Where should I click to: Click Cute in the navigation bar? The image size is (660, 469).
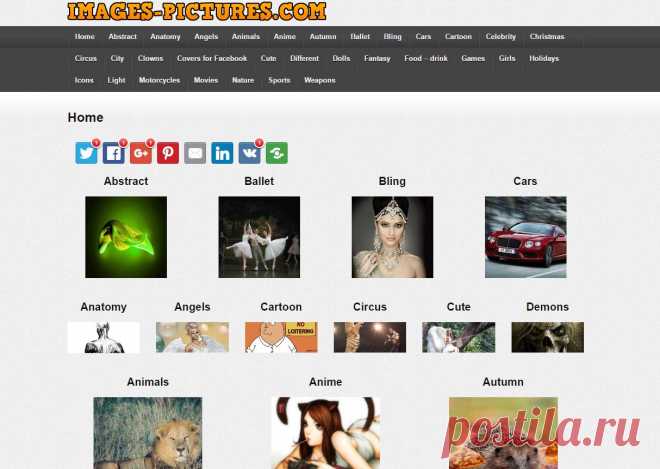[269, 59]
